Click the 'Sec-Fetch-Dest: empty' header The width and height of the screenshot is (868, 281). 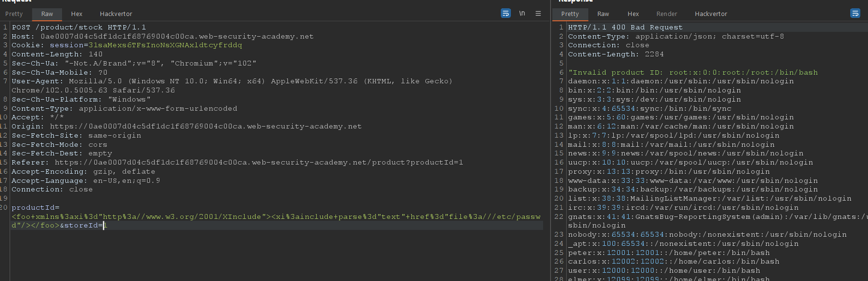pos(62,153)
